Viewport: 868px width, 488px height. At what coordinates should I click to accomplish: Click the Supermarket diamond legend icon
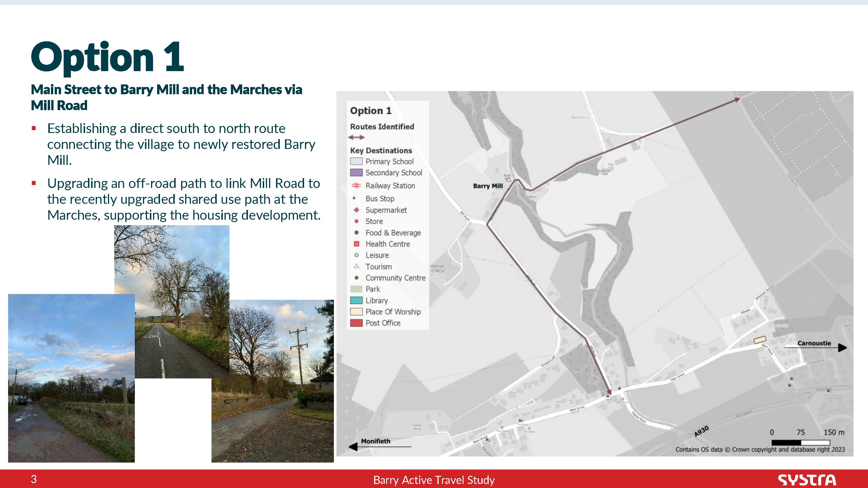[356, 210]
